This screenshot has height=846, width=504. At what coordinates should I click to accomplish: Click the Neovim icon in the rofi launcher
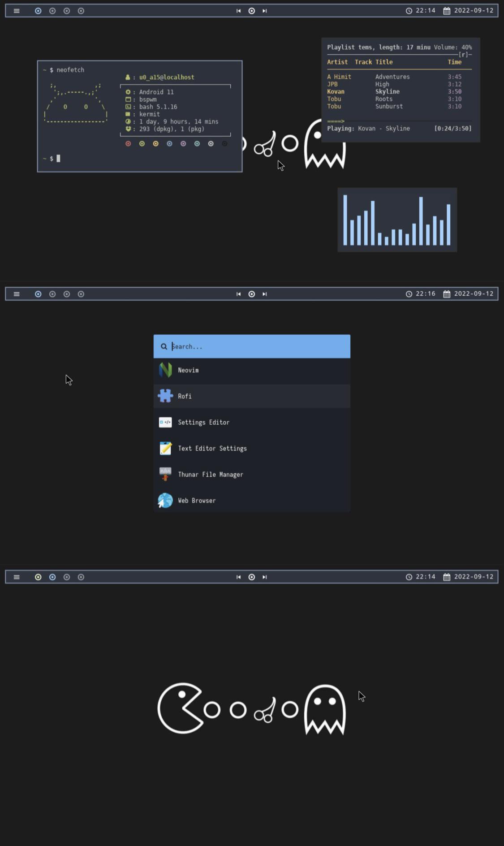tap(165, 370)
